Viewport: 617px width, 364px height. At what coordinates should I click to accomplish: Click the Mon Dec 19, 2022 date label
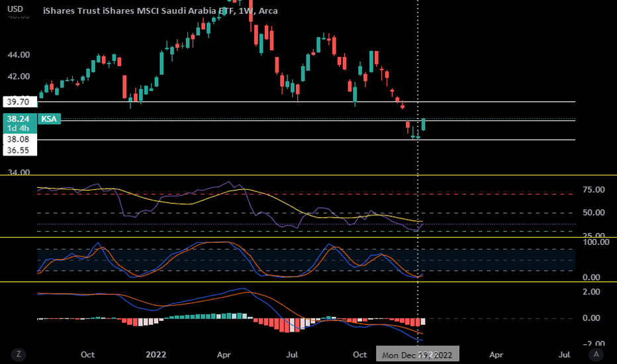coord(418,355)
